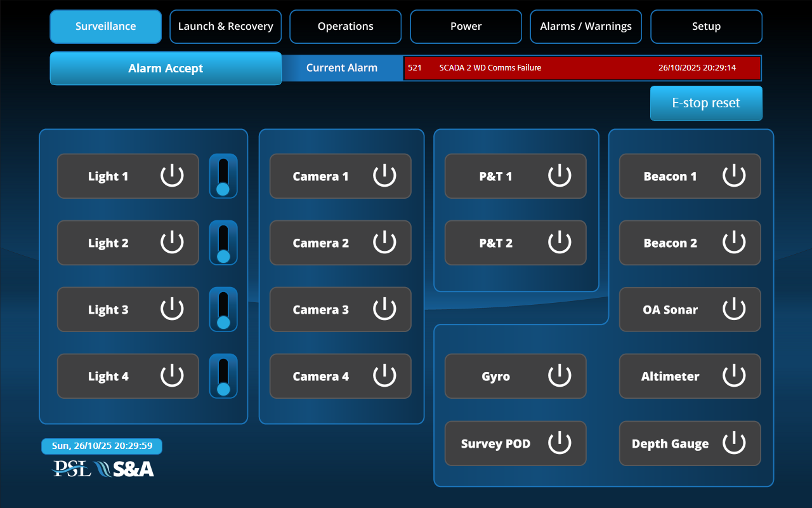
Task: Click the power icon for Light 1
Action: click(x=172, y=176)
